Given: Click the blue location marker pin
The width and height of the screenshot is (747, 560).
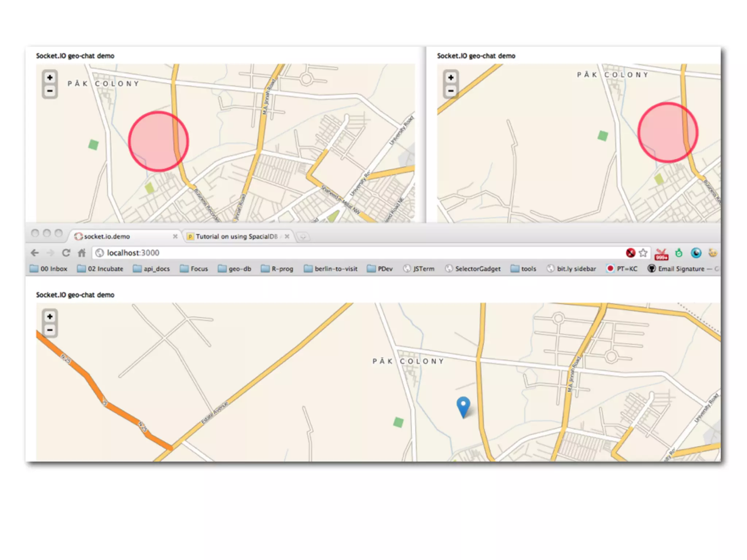Looking at the screenshot, I should point(463,405).
